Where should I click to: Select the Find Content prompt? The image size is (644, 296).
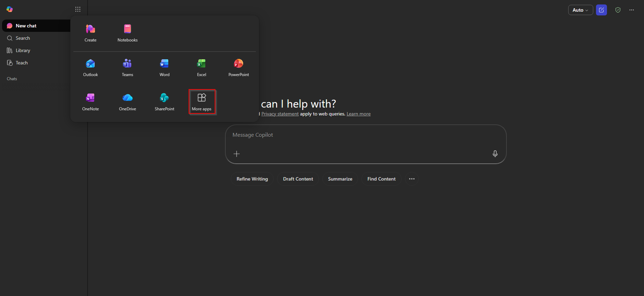click(x=381, y=179)
